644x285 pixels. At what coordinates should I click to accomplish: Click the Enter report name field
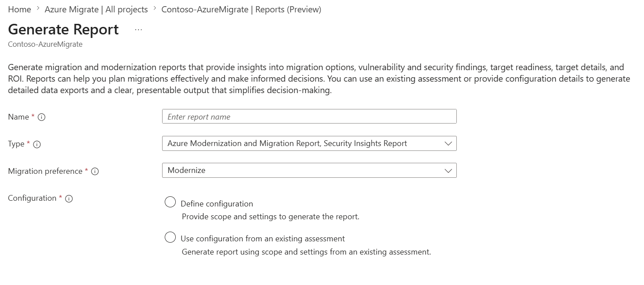pos(309,116)
